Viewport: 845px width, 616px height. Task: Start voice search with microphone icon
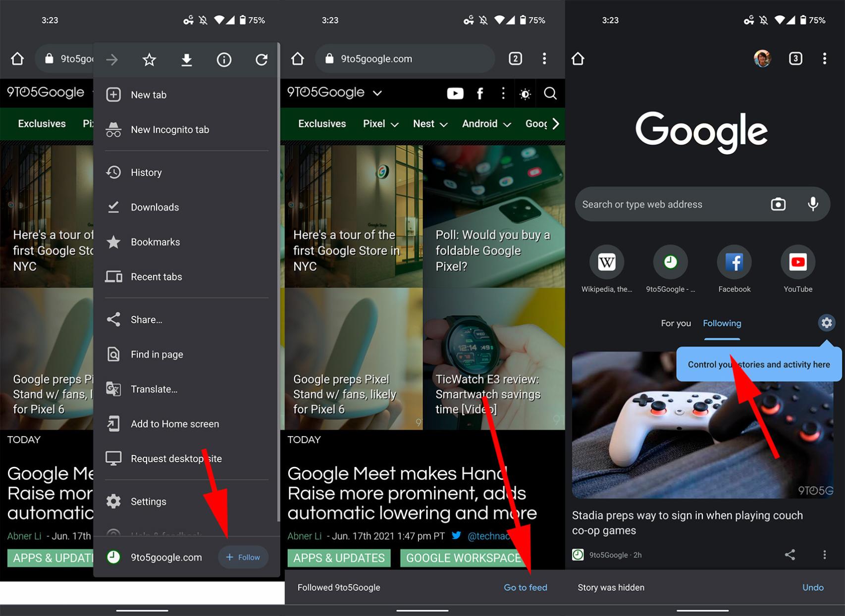(813, 204)
